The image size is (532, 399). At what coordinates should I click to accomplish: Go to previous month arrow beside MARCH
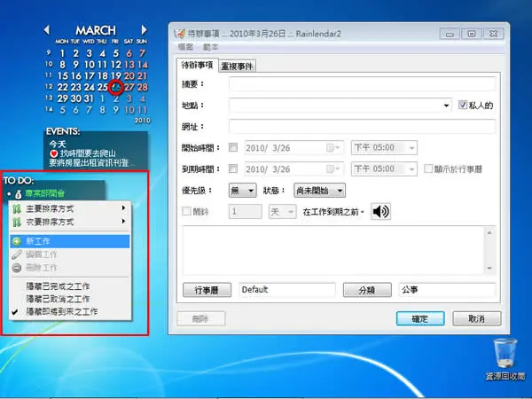pyautogui.click(x=47, y=30)
